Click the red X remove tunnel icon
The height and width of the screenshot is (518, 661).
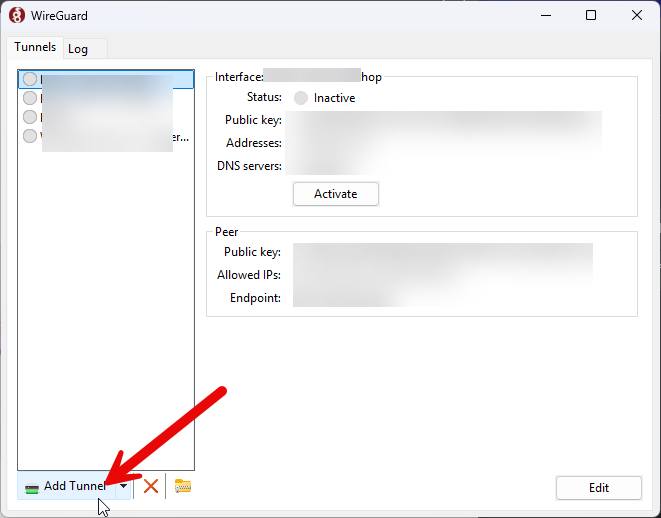pos(151,486)
